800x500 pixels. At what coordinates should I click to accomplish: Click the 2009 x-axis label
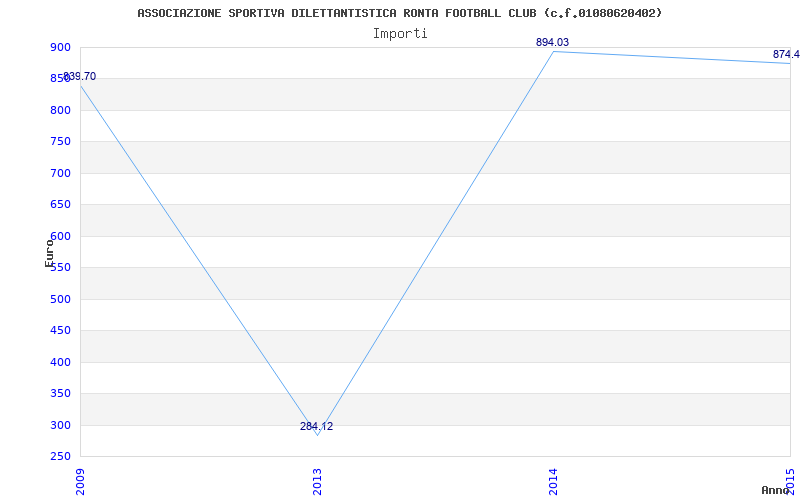coord(81,481)
